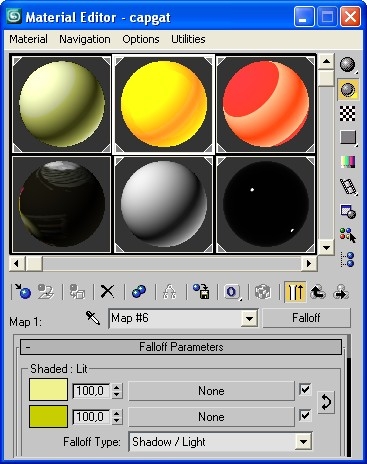Click Go Forward to Sibling icon
The height and width of the screenshot is (464, 367).
click(341, 292)
